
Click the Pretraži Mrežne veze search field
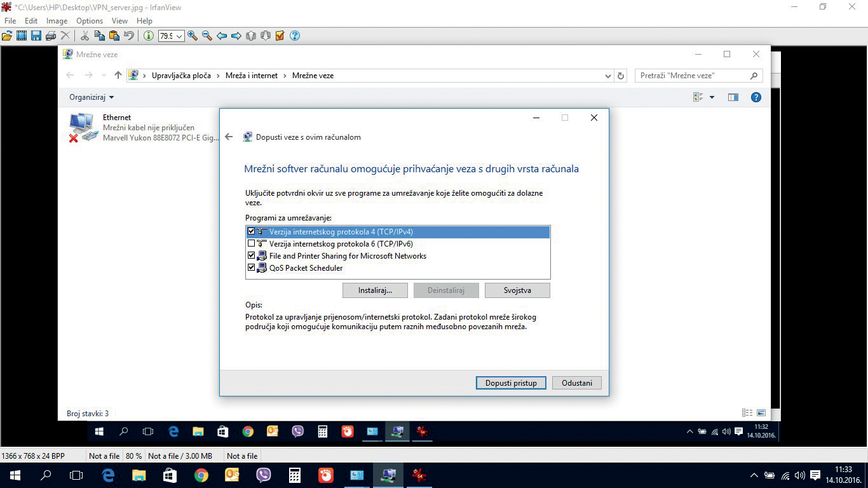(x=693, y=76)
